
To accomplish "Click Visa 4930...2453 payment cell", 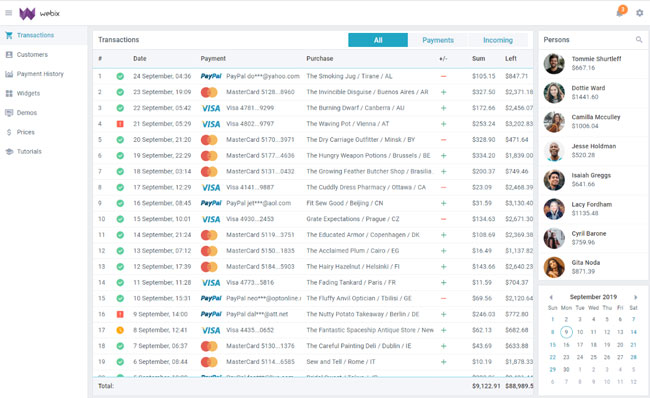I will [250, 219].
